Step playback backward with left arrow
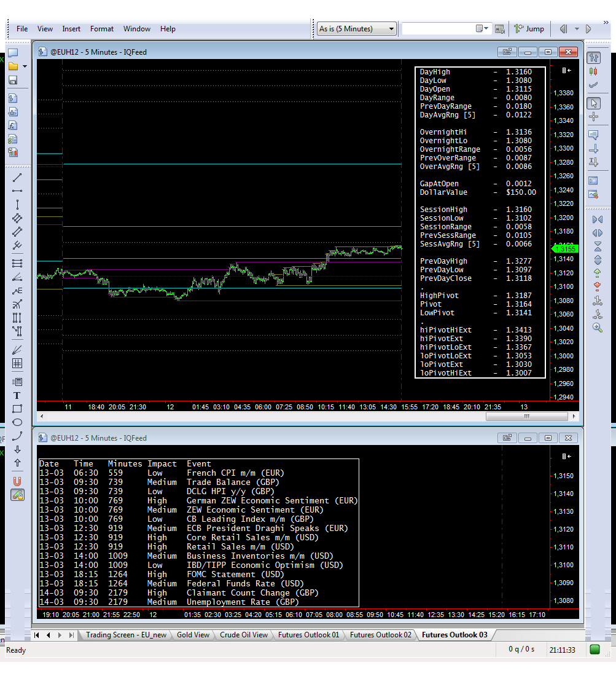This screenshot has height=673, width=616. click(x=564, y=29)
